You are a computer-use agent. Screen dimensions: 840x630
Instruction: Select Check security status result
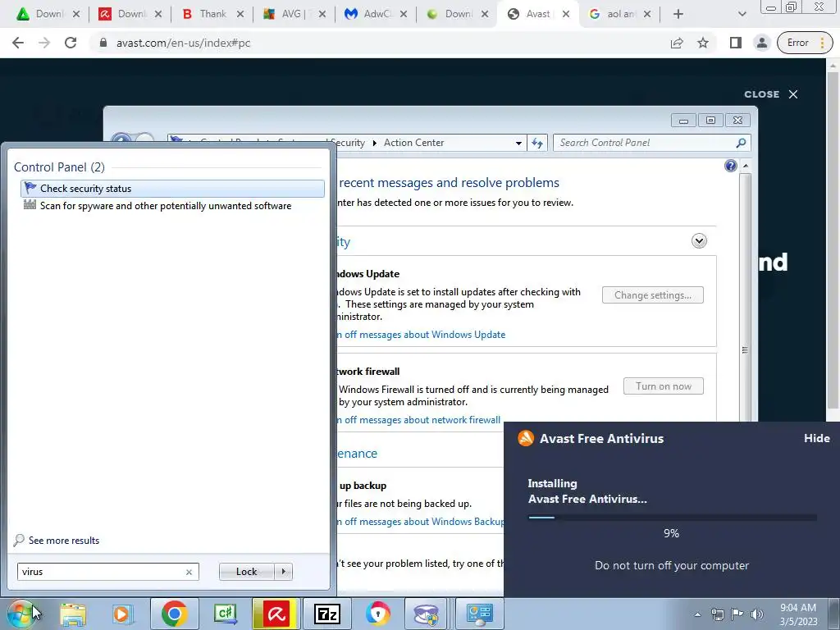pyautogui.click(x=172, y=189)
